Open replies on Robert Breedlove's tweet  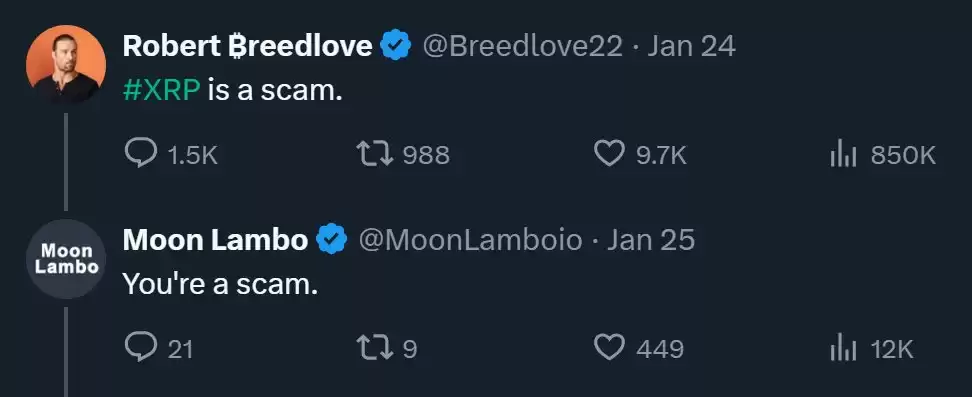coord(171,154)
